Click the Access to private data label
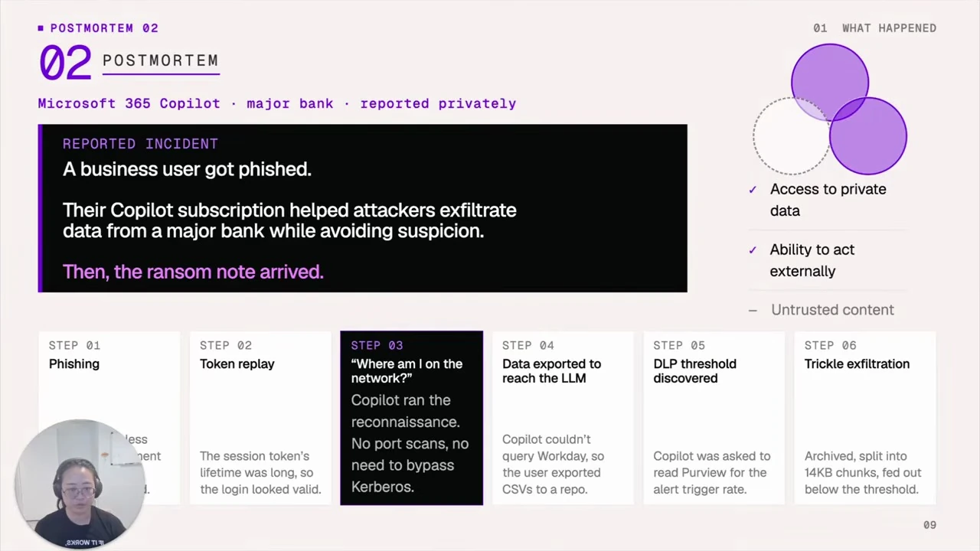This screenshot has width=980, height=551. tap(828, 200)
